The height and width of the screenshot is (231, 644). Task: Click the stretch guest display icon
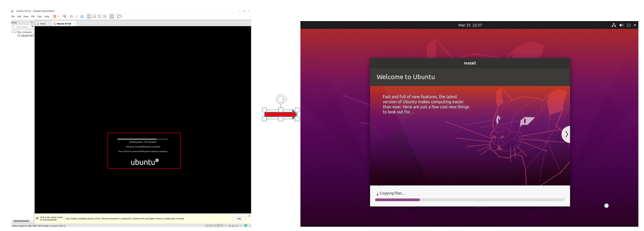pos(119,16)
